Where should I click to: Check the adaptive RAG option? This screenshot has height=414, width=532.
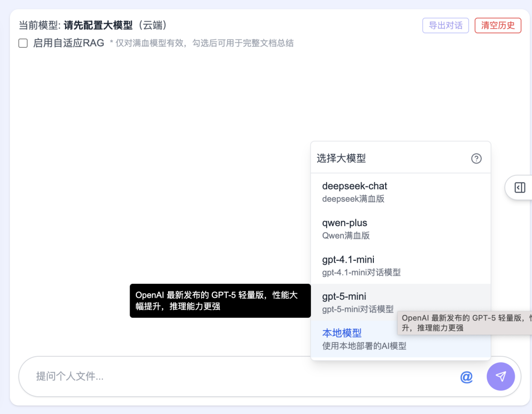click(22, 43)
